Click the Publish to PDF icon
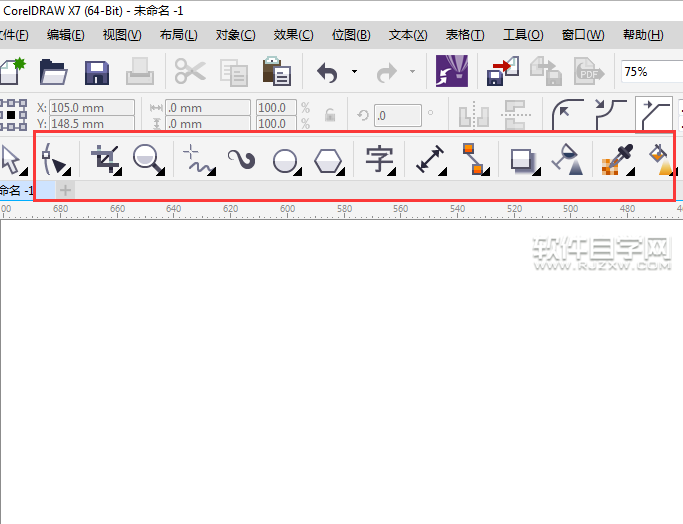Image resolution: width=683 pixels, height=524 pixels. tap(589, 71)
